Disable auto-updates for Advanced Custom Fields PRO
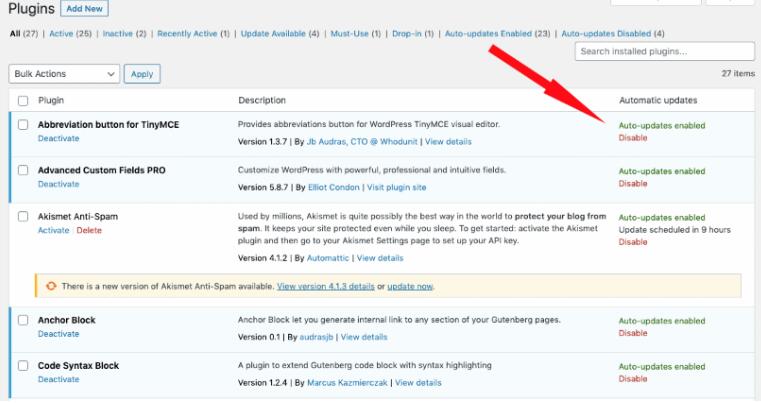 coord(633,184)
